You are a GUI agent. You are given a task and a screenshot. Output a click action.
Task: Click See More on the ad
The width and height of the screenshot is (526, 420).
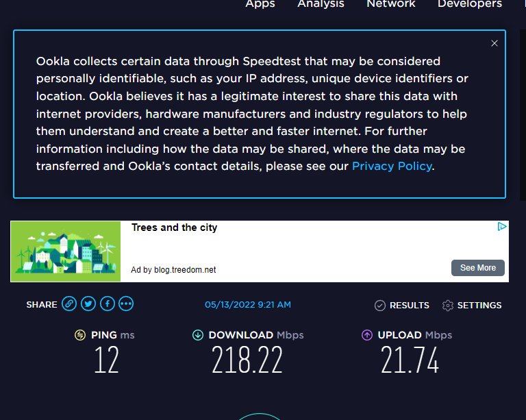(477, 268)
